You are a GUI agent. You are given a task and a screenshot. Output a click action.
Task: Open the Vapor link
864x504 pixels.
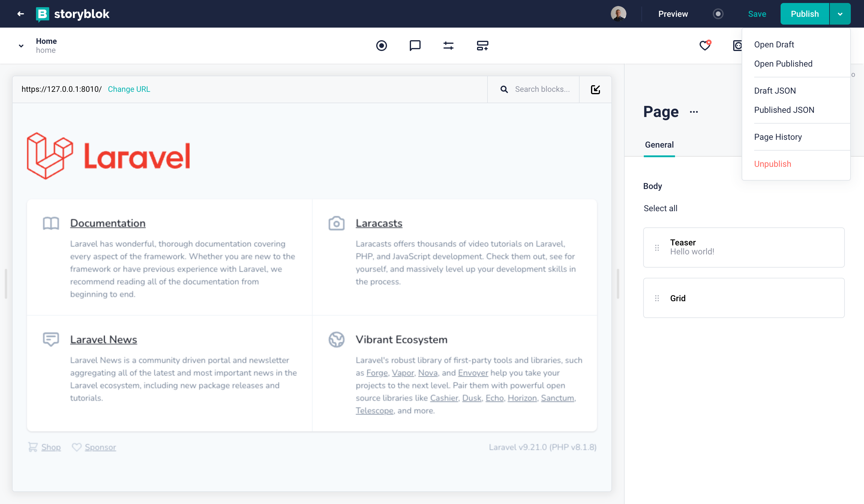(x=403, y=373)
